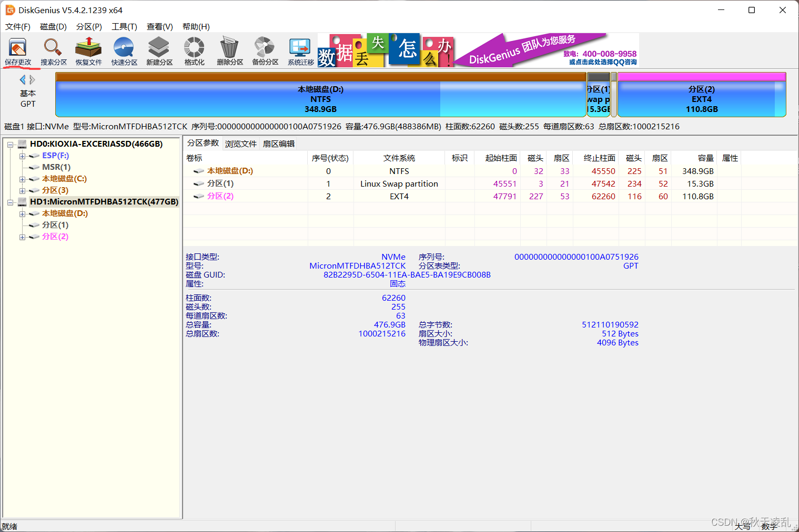Click the drive icon next to 本地磁盘(D:) in the tree
Screen dimensions: 799x532
(35, 213)
